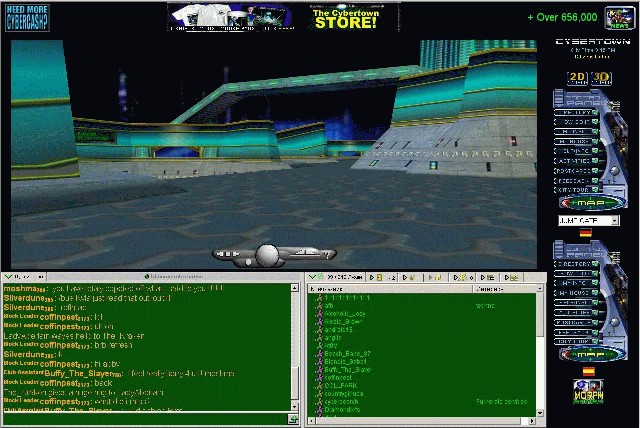Switch to 3D view mode
The height and width of the screenshot is (428, 640).
point(601,78)
